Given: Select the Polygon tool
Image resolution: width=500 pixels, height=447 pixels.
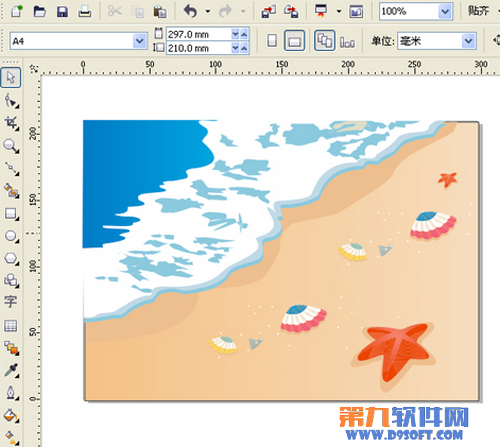Looking at the screenshot, I should coord(11,258).
